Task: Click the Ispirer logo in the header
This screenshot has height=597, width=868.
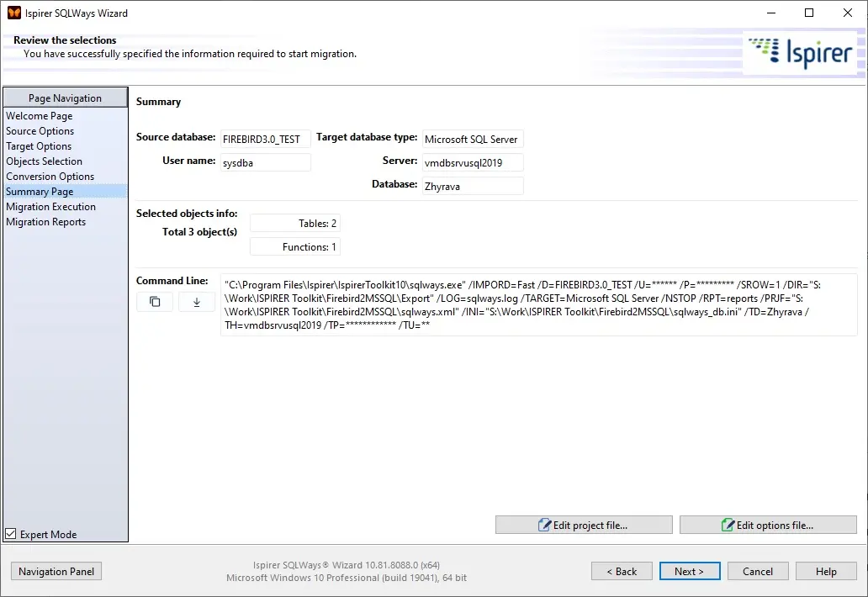Action: (799, 52)
